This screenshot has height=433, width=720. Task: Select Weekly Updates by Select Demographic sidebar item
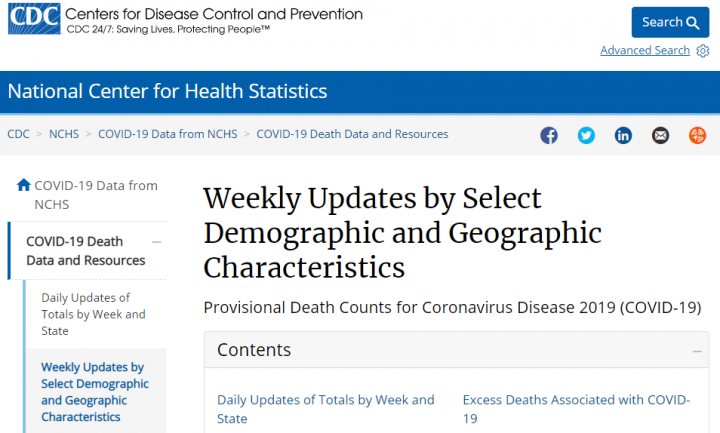95,392
